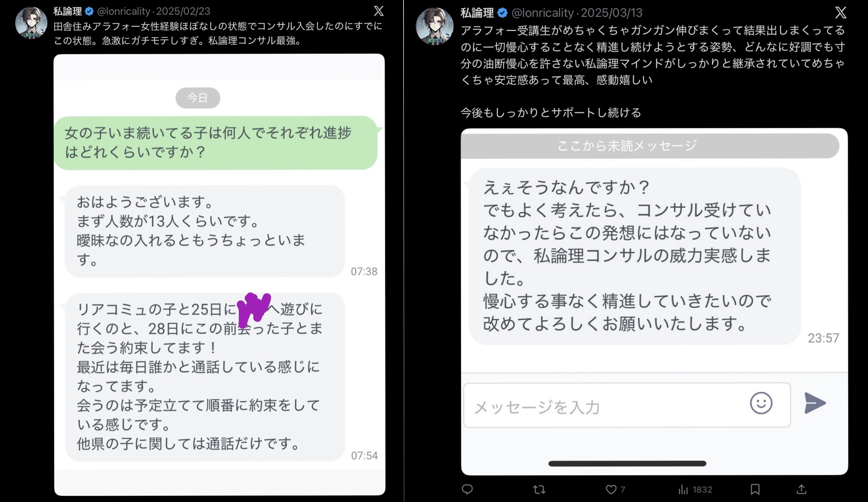Click X logo on the right post
868x502 pixels.
tap(841, 13)
